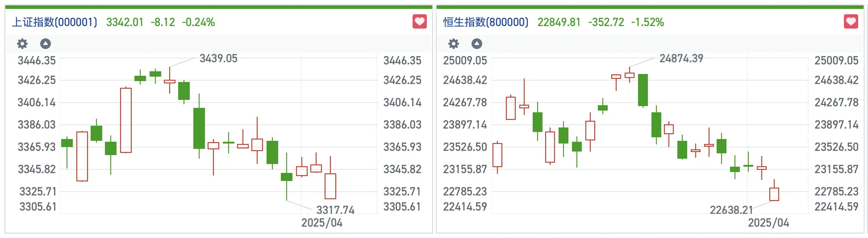Click 2025/04 date marker on 上证指数 chart

(321, 223)
